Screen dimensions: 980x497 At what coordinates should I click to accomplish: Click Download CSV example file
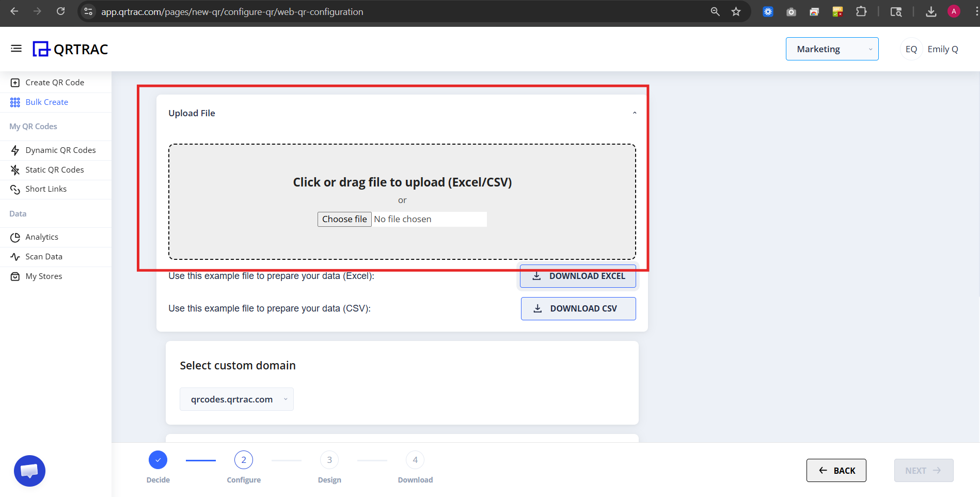pyautogui.click(x=578, y=308)
